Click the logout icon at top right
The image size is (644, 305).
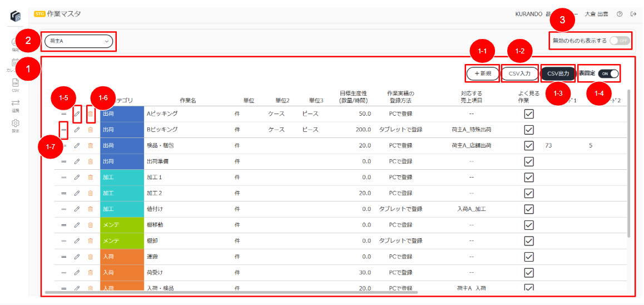click(x=633, y=14)
